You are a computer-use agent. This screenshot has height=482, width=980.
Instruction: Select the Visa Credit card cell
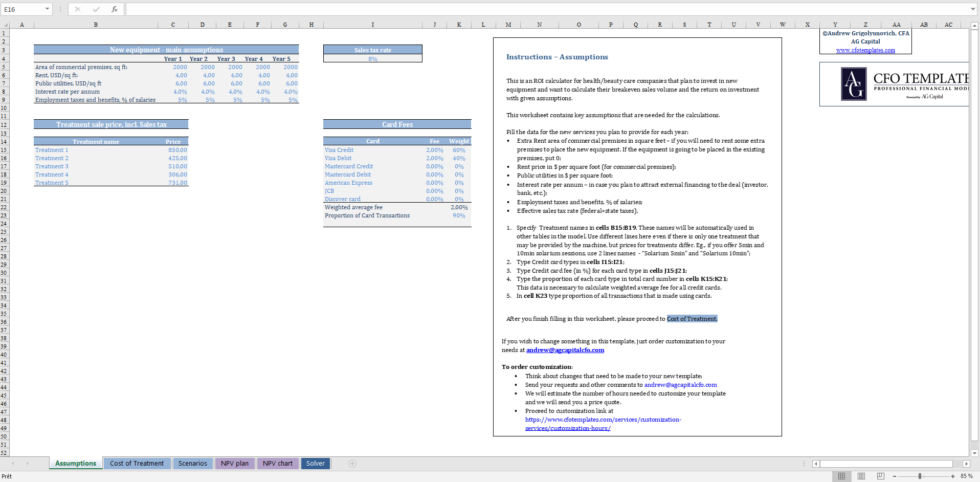pos(373,150)
